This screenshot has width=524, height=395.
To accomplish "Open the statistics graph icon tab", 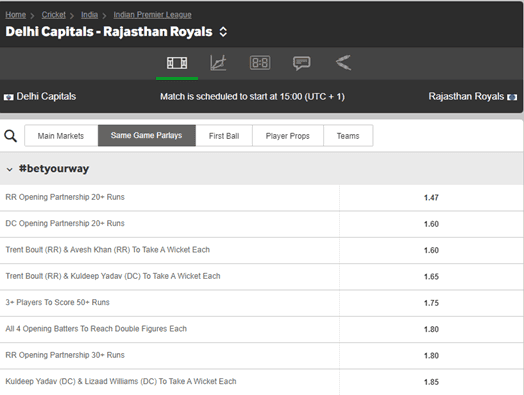I will 218,63.
